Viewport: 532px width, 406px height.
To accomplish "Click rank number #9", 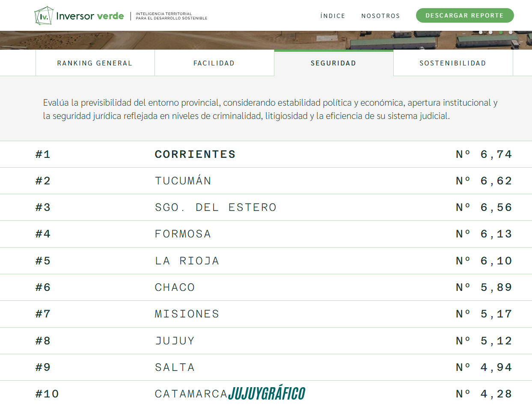I will 43,367.
